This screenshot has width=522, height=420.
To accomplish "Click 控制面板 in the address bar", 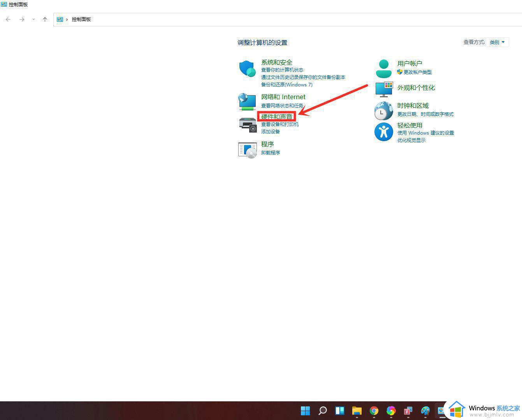I will [x=81, y=19].
